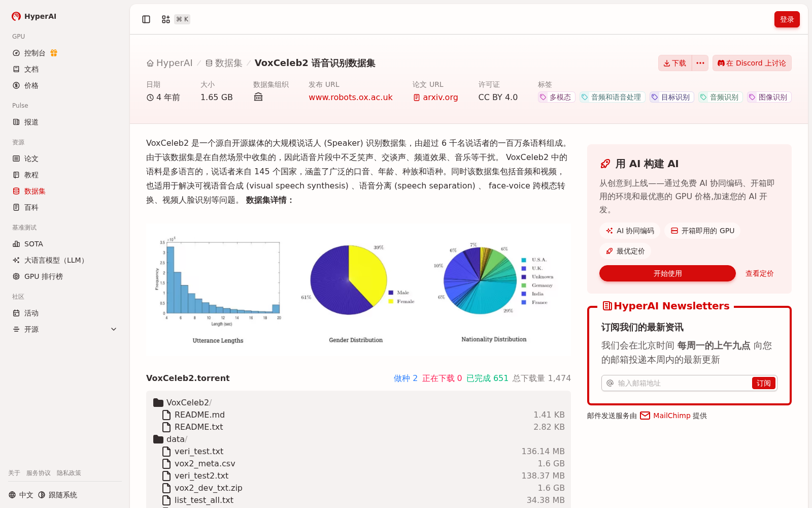Click README.md file row
This screenshot has width=812, height=508.
pyautogui.click(x=358, y=415)
